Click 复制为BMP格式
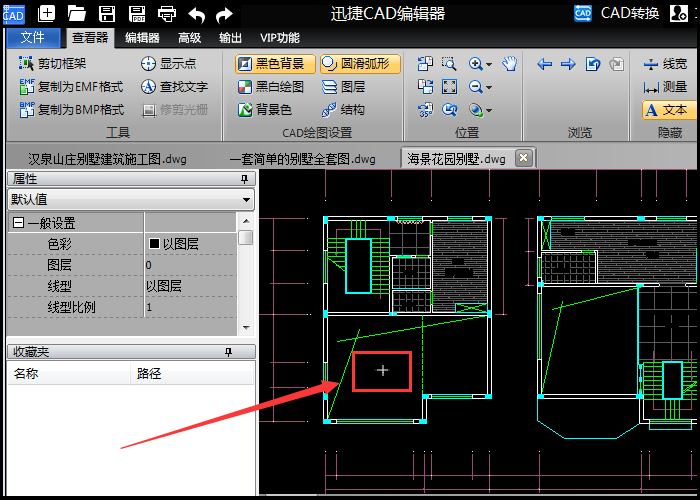The image size is (700, 500). point(71,110)
